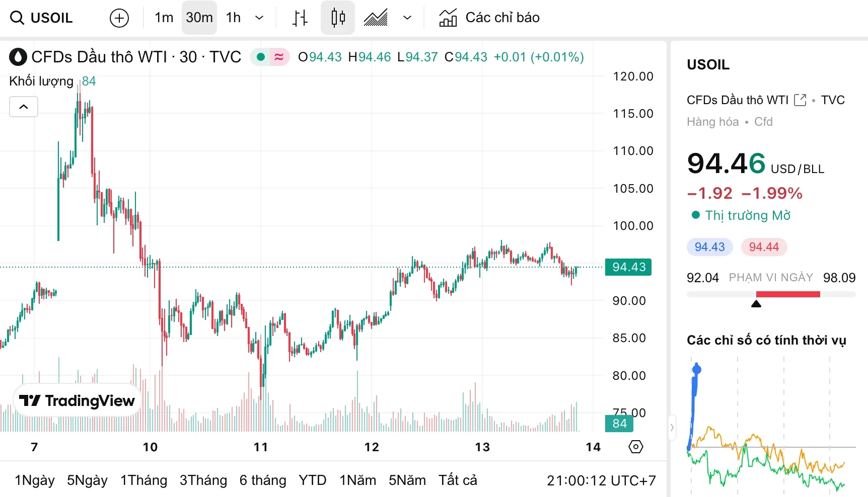Collapse the Khối lượng indicator legend

[24, 107]
